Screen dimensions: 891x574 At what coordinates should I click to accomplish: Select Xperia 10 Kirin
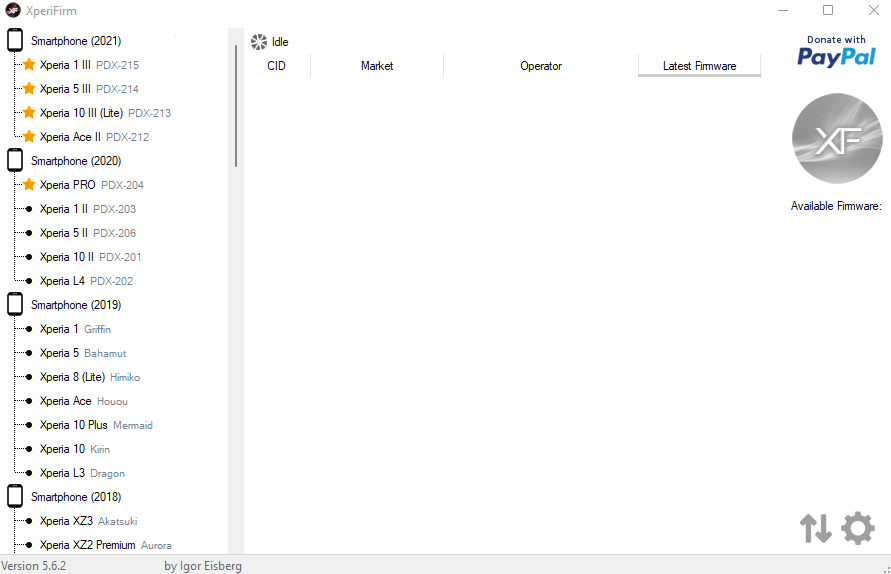75,449
